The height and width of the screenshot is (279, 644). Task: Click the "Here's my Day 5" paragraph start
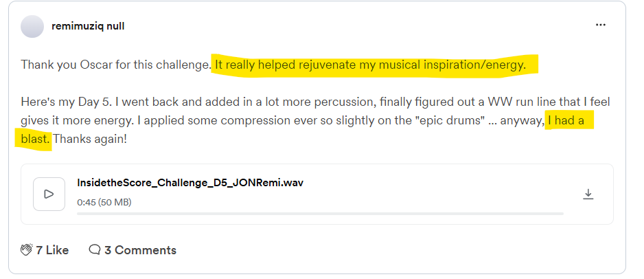coord(62,102)
